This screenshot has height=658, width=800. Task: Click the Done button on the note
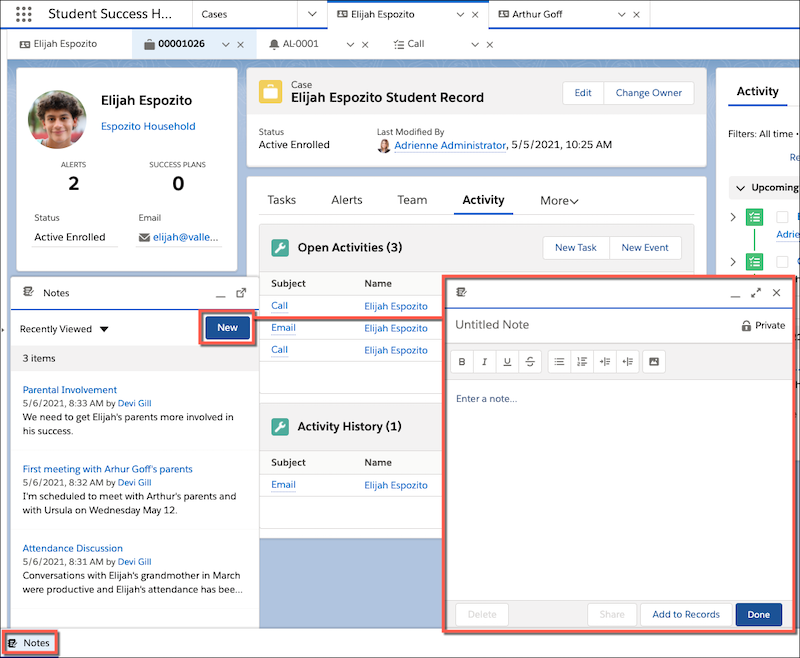tap(759, 615)
